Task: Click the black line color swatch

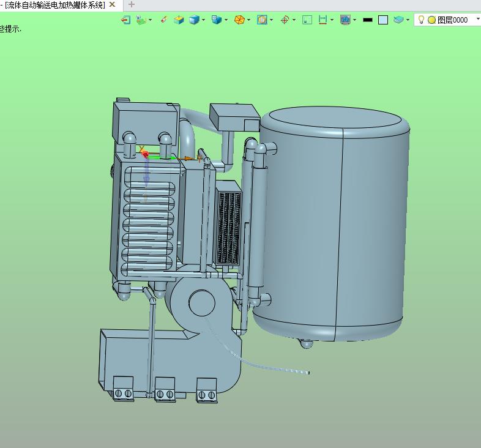Action: tap(367, 20)
